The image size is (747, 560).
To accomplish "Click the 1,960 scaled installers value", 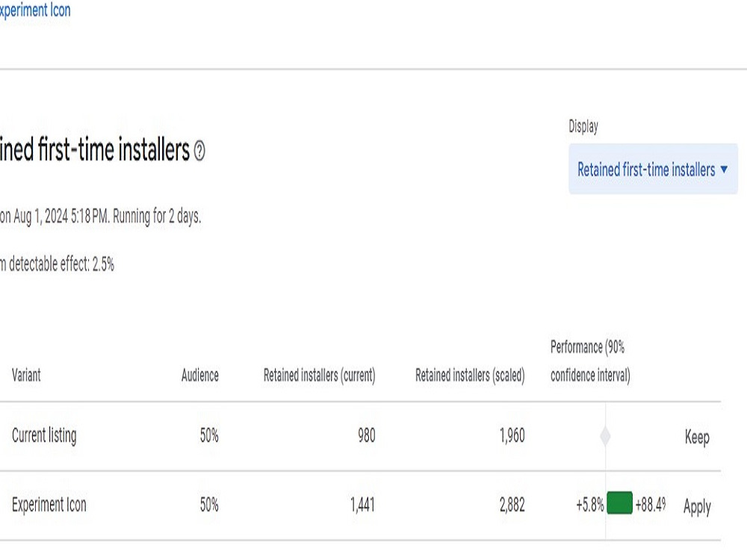I will pos(512,436).
